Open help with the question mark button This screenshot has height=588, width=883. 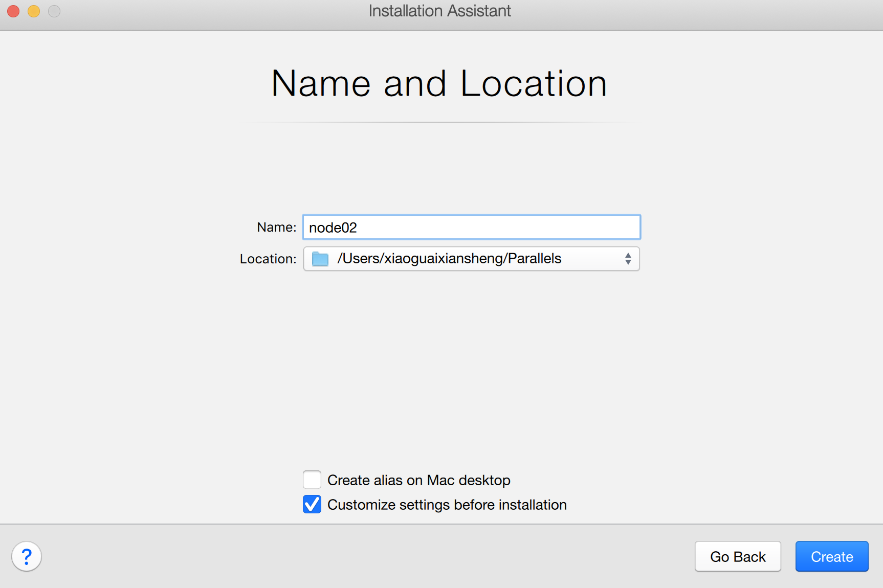click(x=27, y=556)
